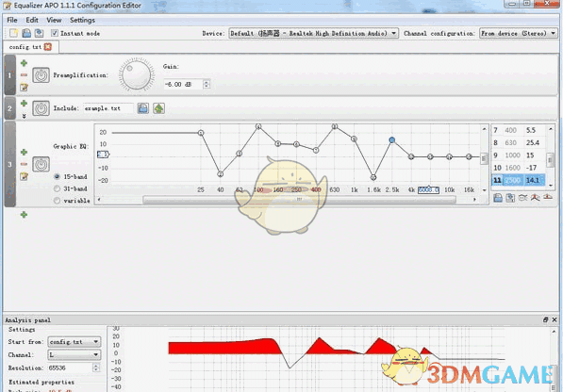Click the 1.6k EQ point on the graph

coord(373,177)
